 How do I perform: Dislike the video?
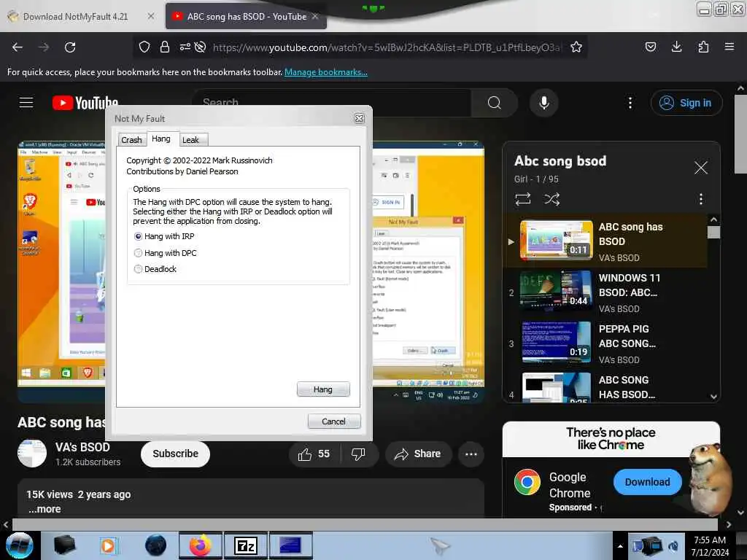pyautogui.click(x=358, y=454)
